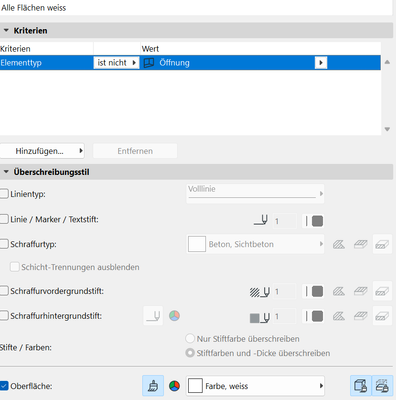Viewport: 396px width, 400px height.
Task: Click the Schraffurtyp fill preview swatch
Action: [x=197, y=244]
